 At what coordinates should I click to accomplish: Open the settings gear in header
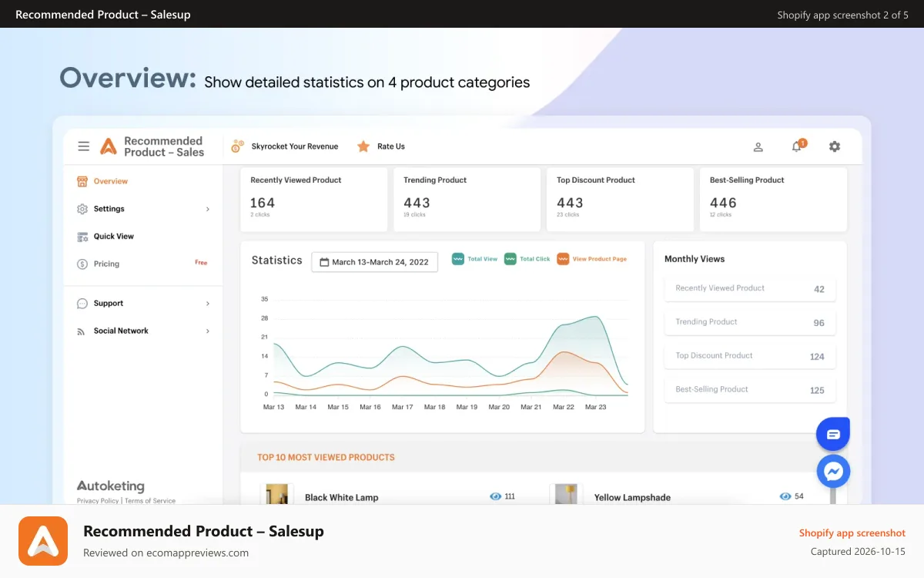[835, 146]
